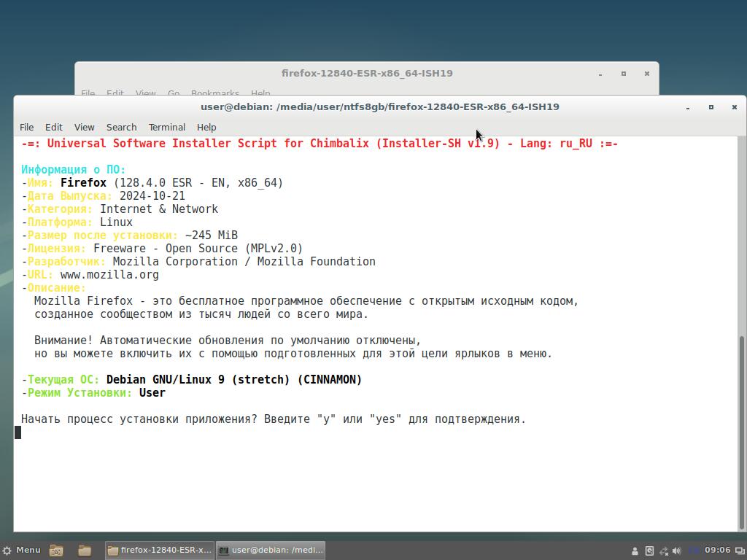Image resolution: width=747 pixels, height=560 pixels.
Task: Click the 'Описание:' label
Action: [x=57, y=287]
